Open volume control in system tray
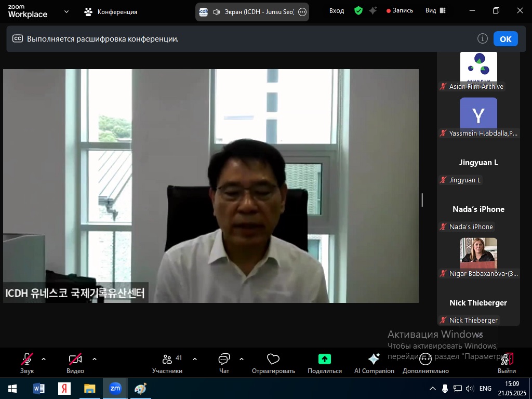532x399 pixels. 470,389
